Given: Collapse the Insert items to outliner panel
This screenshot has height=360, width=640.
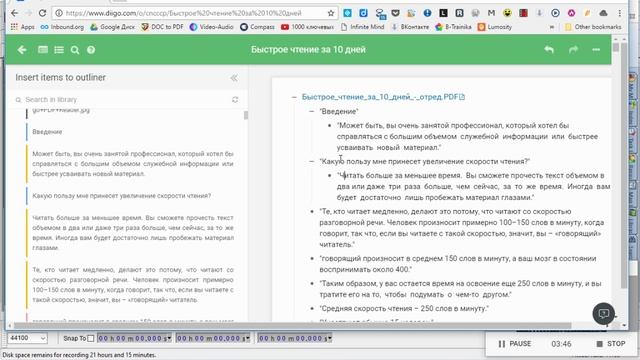Looking at the screenshot, I should [234, 78].
